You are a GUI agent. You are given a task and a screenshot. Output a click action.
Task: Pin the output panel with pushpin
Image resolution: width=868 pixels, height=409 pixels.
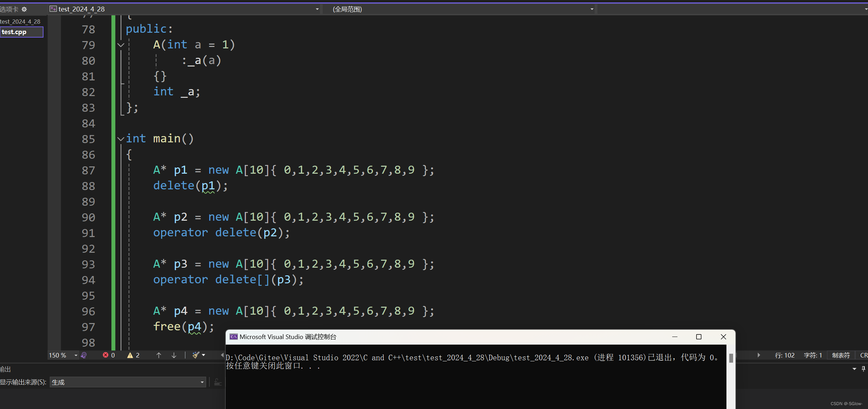(863, 369)
